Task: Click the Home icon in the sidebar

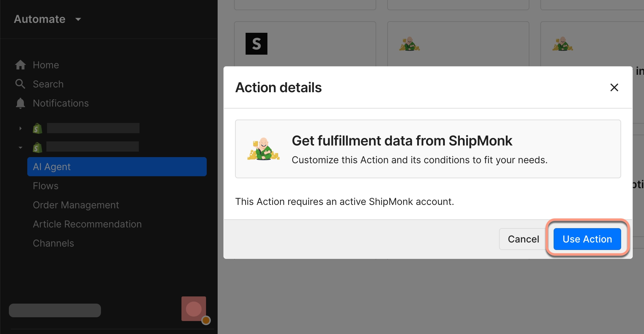Action: point(20,65)
